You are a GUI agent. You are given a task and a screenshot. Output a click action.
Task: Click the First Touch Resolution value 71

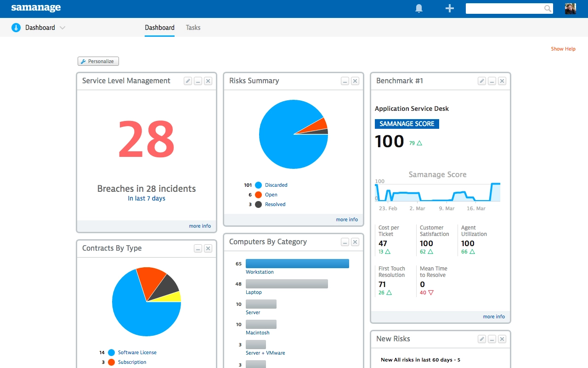pos(382,284)
